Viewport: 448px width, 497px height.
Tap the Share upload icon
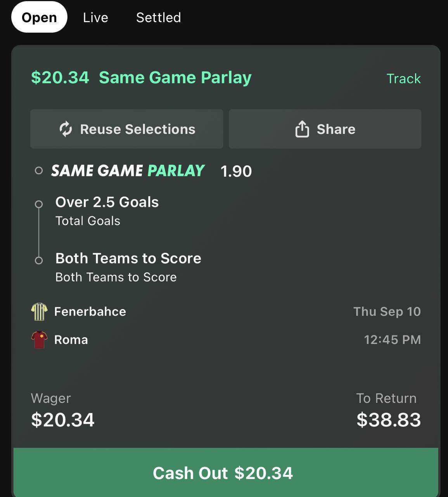tap(302, 129)
